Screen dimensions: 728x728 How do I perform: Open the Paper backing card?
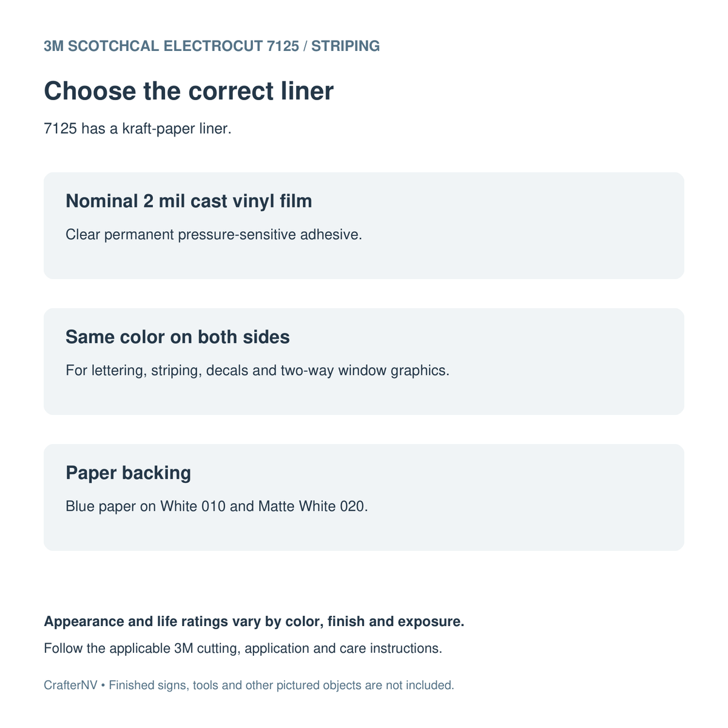pos(364,497)
